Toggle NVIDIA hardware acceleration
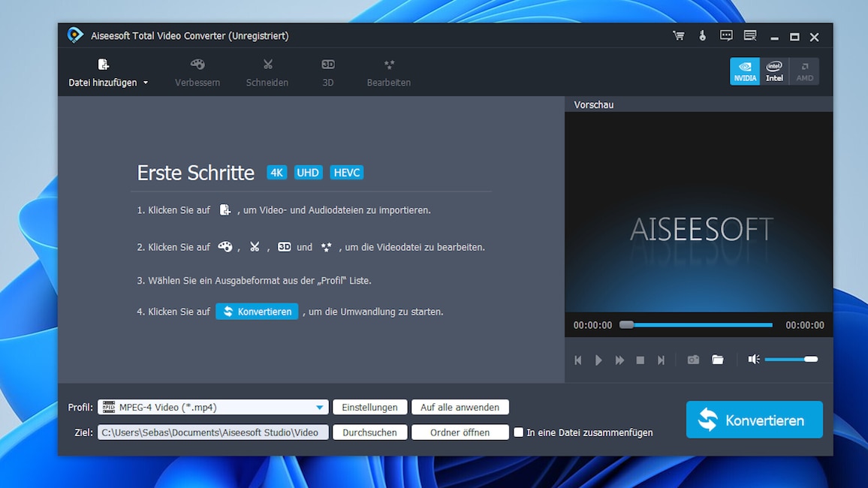Image resolution: width=868 pixels, height=488 pixels. pyautogui.click(x=745, y=71)
